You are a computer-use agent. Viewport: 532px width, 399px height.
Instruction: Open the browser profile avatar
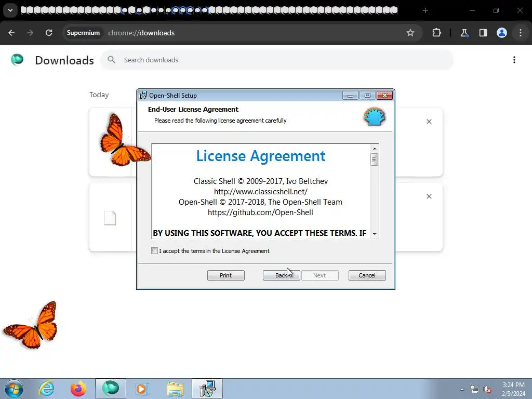click(x=502, y=33)
